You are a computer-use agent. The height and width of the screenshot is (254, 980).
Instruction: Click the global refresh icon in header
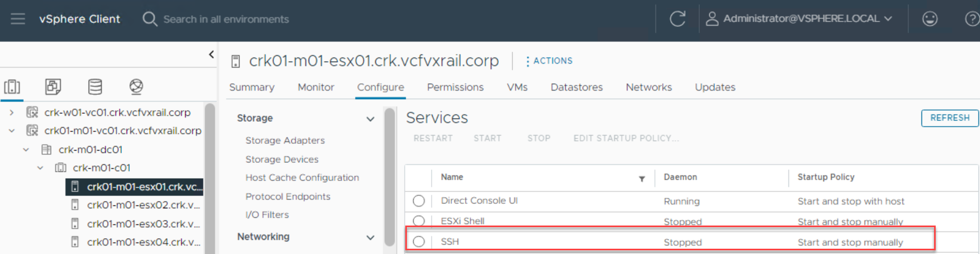tap(677, 19)
